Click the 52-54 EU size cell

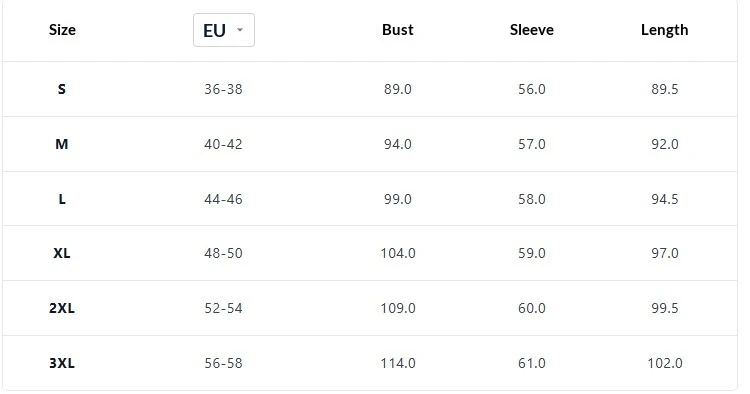(223, 308)
